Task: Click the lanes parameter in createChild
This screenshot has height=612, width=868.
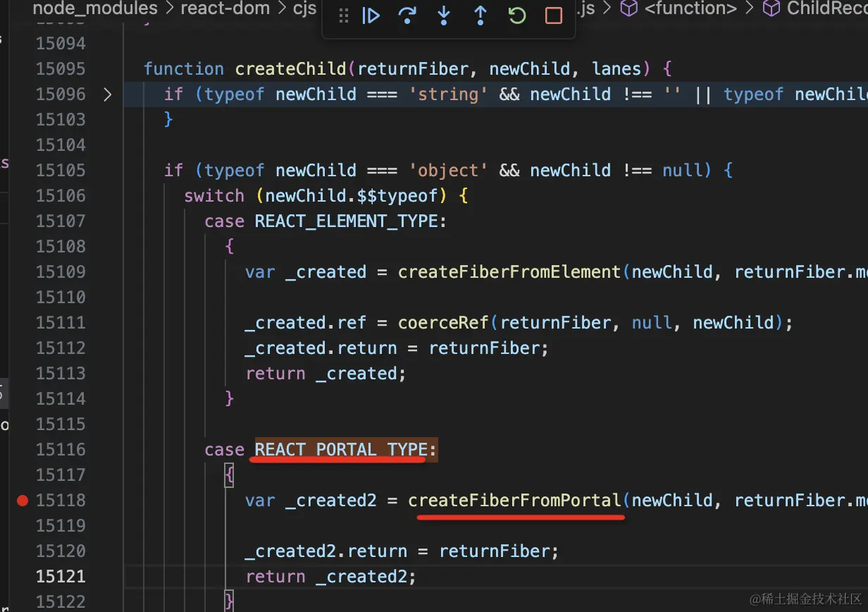Action: pyautogui.click(x=616, y=69)
